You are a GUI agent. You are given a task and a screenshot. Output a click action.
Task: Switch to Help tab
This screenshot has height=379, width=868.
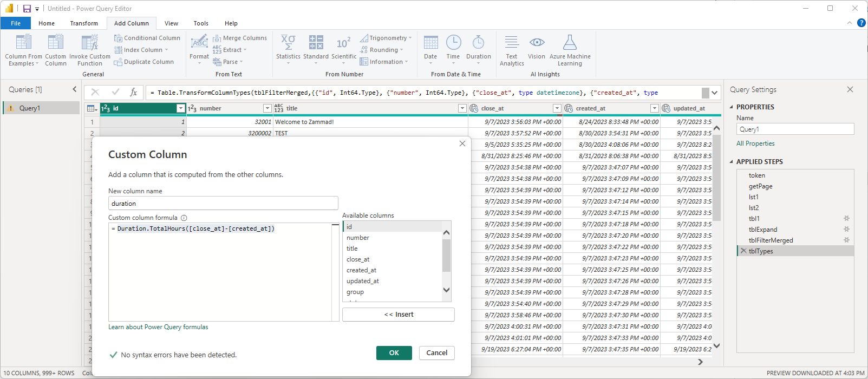tap(231, 23)
